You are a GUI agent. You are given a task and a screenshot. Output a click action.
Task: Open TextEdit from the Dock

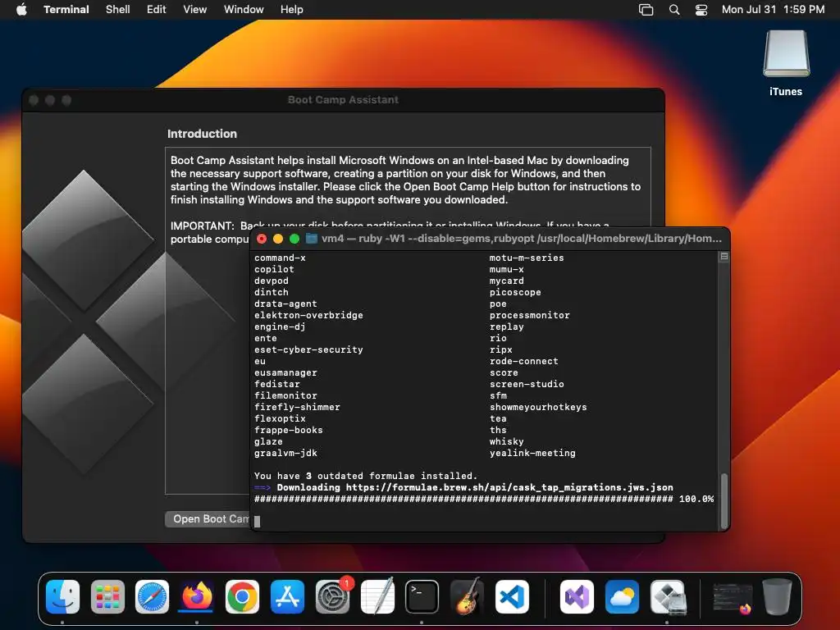click(x=377, y=597)
